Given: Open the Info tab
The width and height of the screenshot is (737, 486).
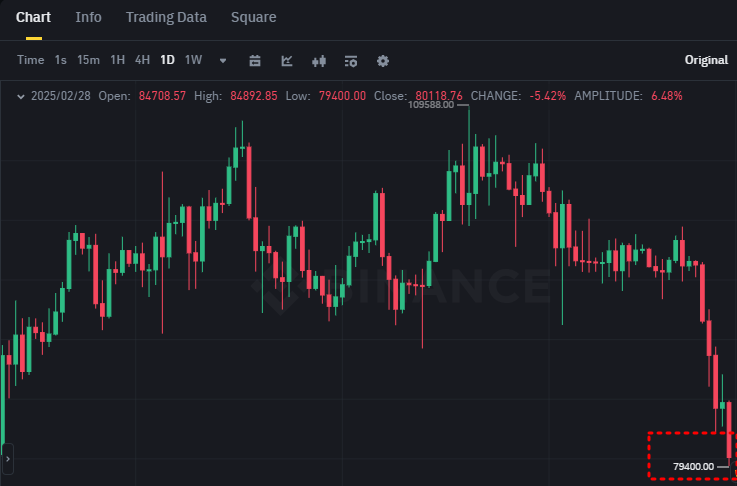Looking at the screenshot, I should coord(88,17).
